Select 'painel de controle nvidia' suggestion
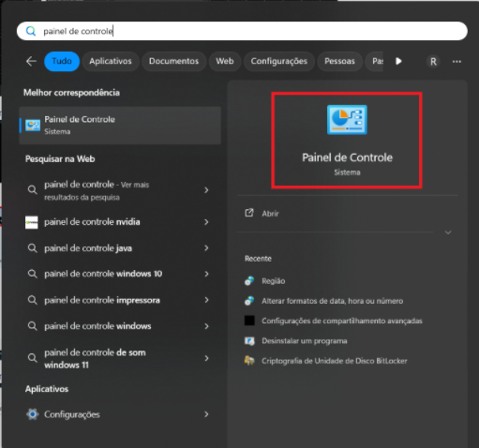Screen dimensions: 479x448 (x=120, y=222)
